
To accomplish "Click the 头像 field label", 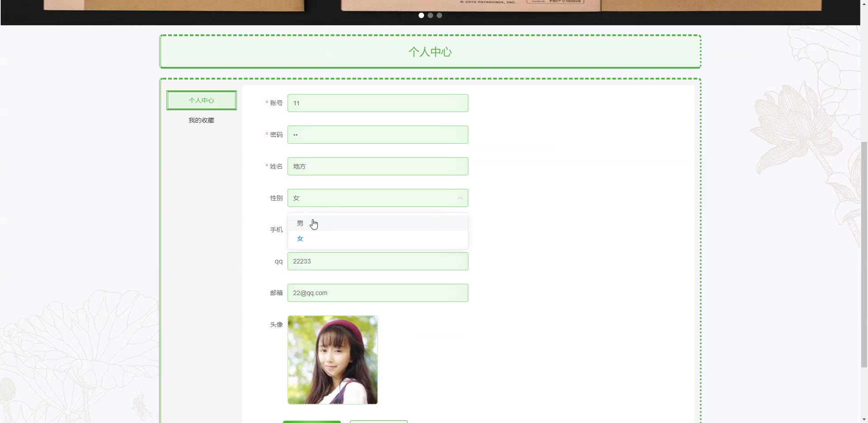I will (x=276, y=324).
